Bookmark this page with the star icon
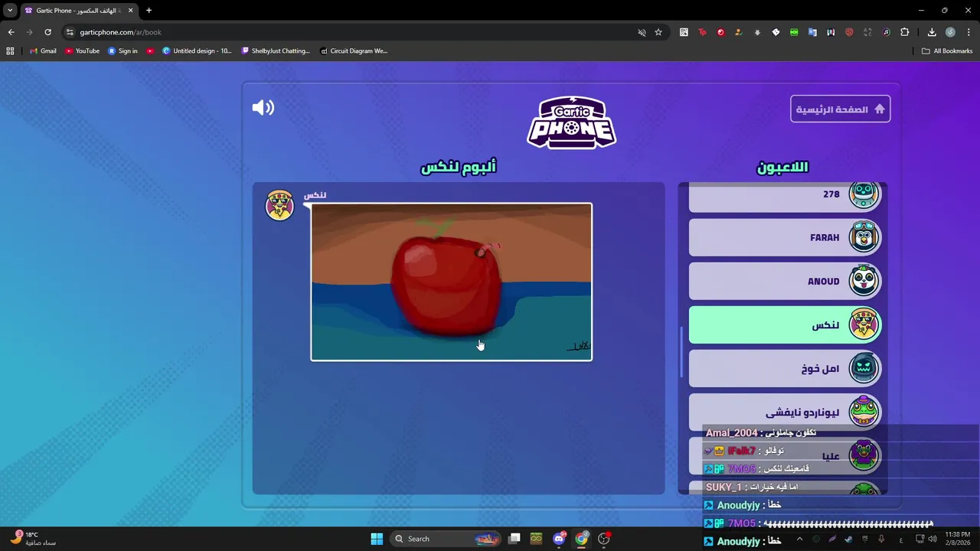This screenshot has height=551, width=980. click(x=658, y=32)
